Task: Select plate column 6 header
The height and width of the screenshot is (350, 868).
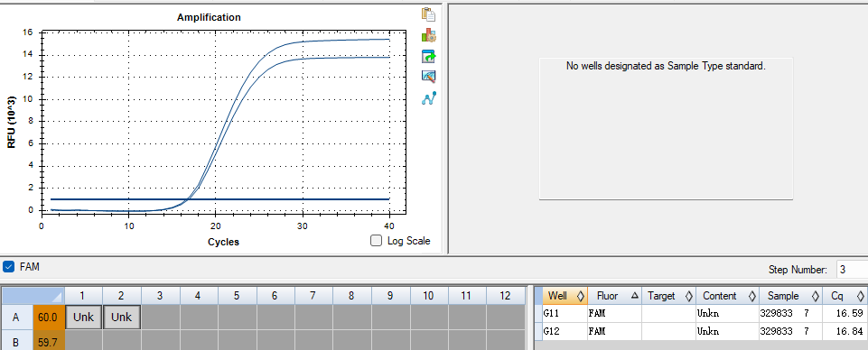Action: [275, 296]
